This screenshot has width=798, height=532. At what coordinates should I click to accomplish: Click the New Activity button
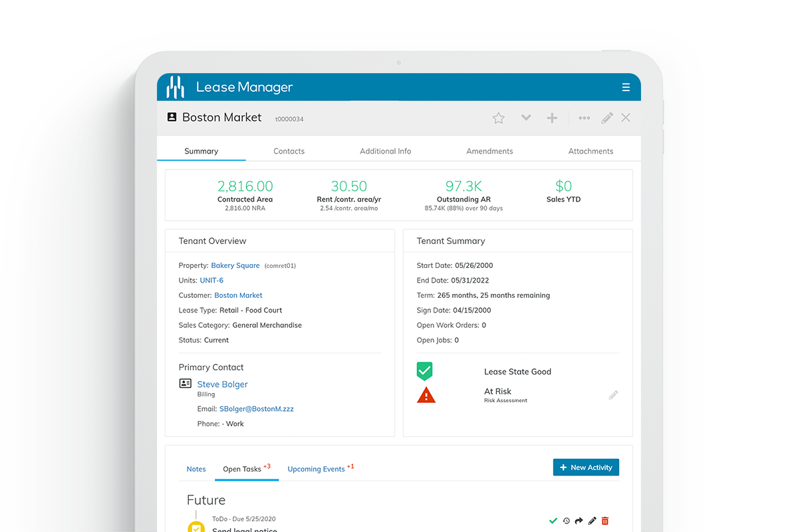586,467
